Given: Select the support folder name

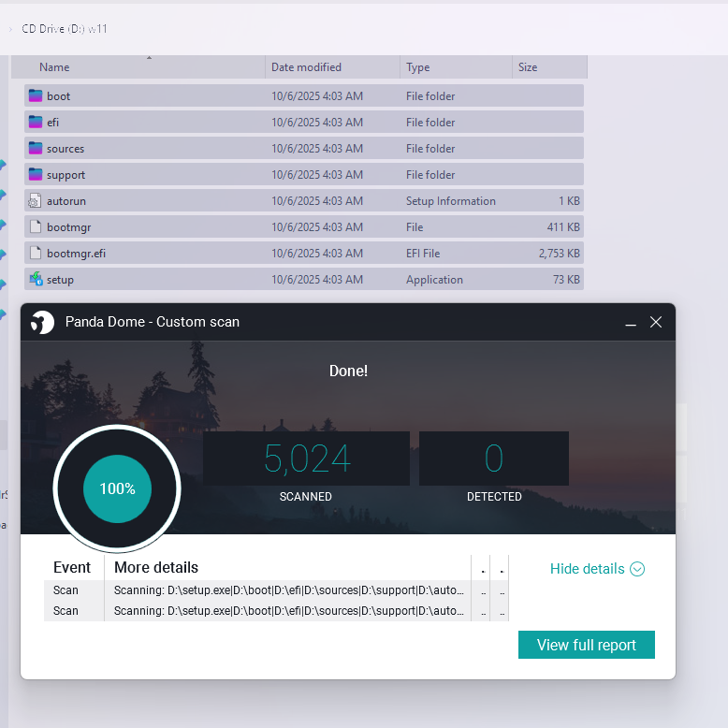Looking at the screenshot, I should 66,175.
